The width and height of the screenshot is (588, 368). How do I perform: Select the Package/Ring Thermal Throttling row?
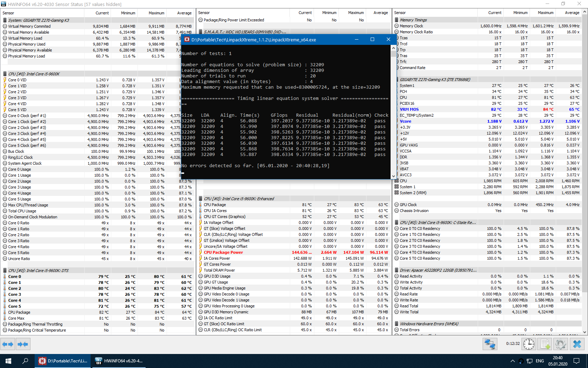click(x=97, y=324)
